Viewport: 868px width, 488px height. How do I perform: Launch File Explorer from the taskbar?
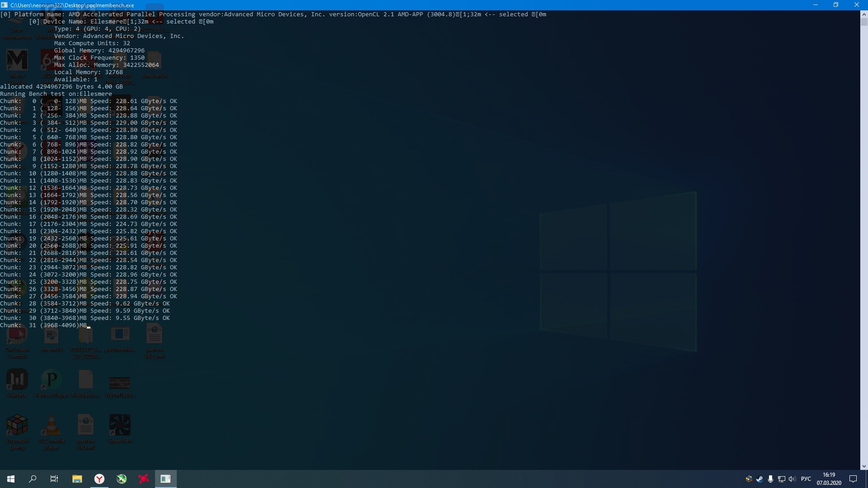tap(77, 479)
